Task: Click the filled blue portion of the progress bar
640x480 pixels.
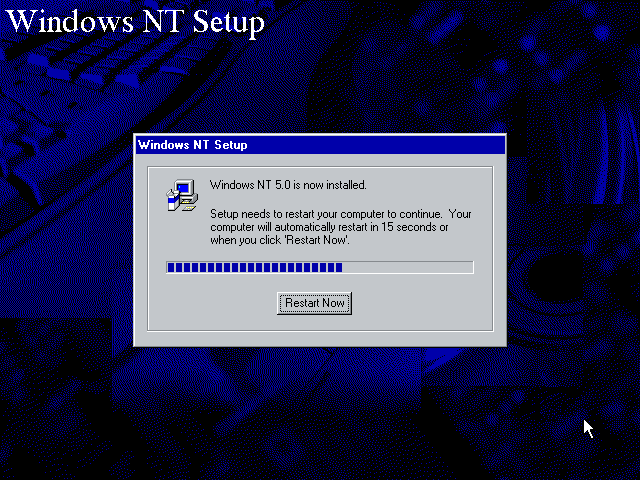Action: pos(255,267)
